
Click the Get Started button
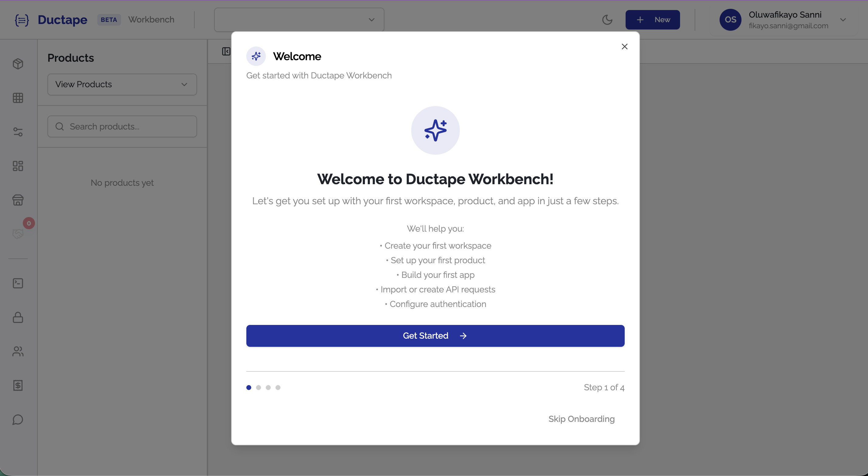tap(435, 336)
